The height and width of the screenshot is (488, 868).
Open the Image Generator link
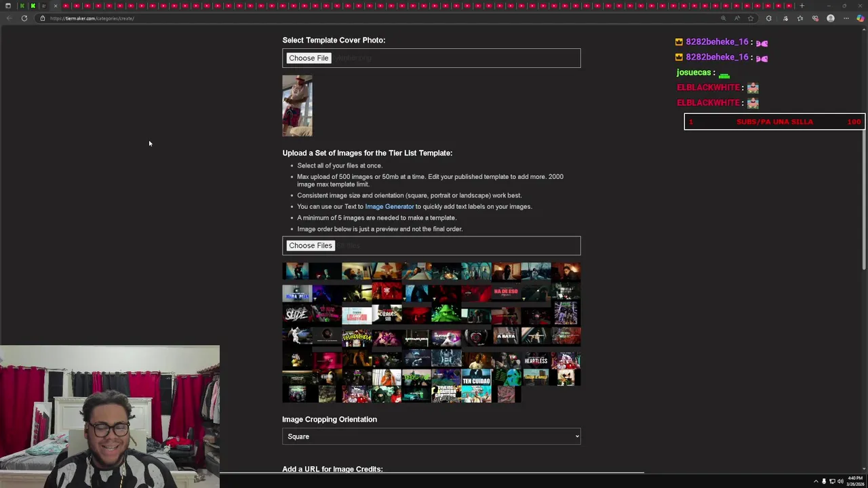[x=389, y=207]
